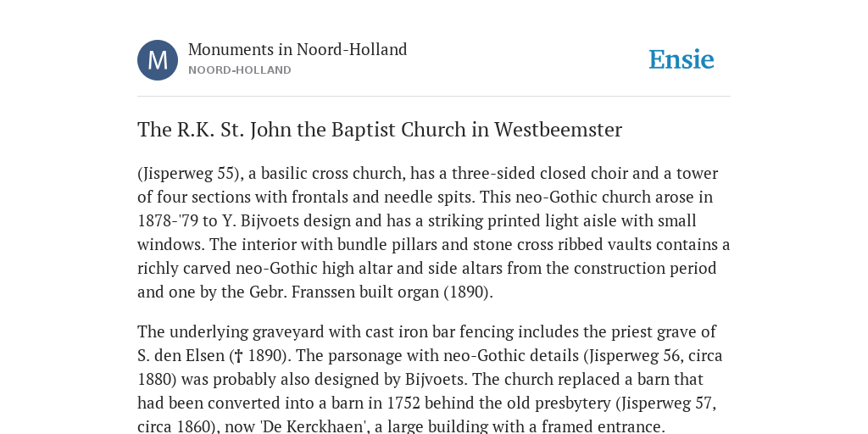
Task: Open the Ensie logo link
Action: [x=682, y=59]
